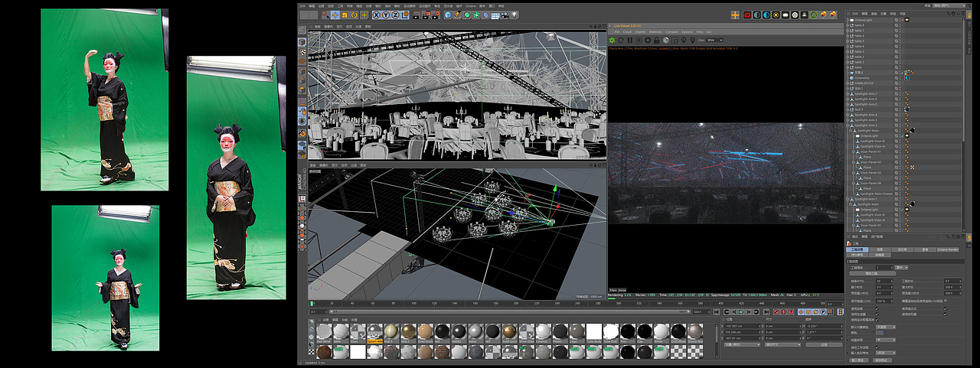This screenshot has width=980, height=368.
Task: Add a Cube primitive object
Action: pyautogui.click(x=448, y=15)
